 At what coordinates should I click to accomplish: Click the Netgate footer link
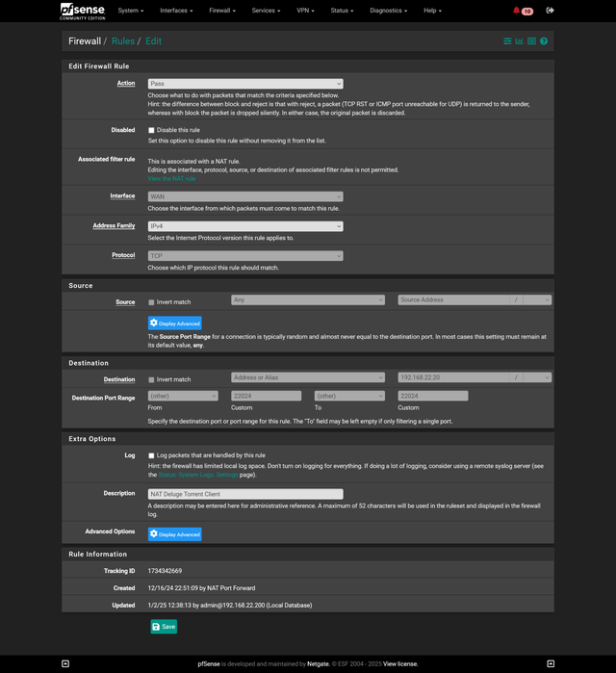coord(319,664)
